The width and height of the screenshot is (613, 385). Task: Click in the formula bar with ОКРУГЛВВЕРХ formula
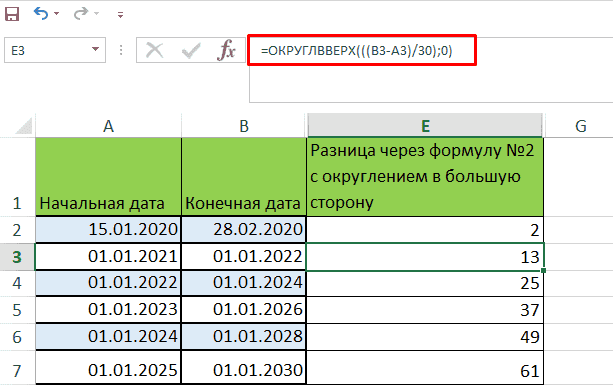(x=362, y=50)
